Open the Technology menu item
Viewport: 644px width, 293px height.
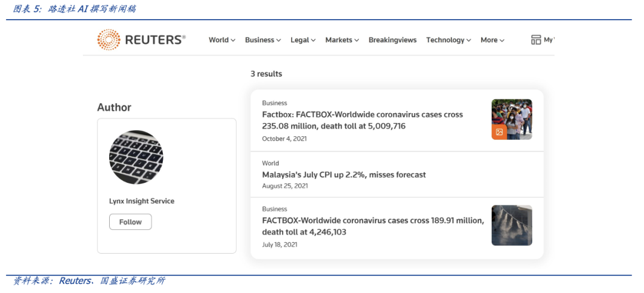click(448, 40)
